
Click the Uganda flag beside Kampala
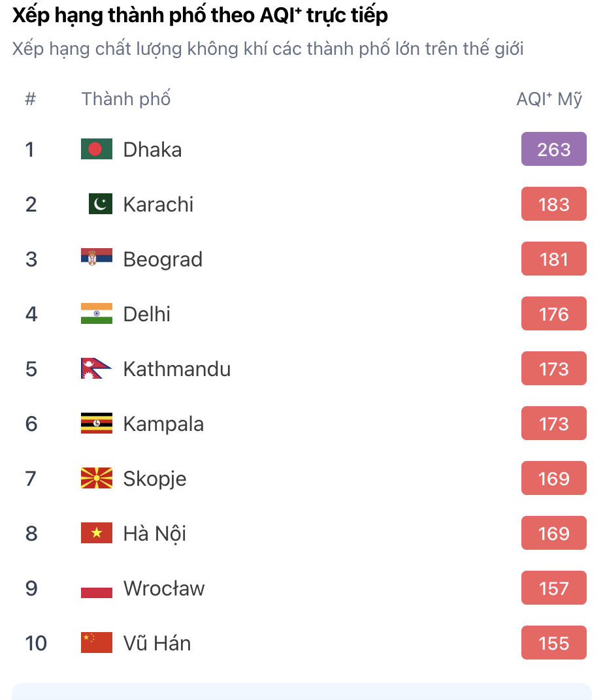coord(97,424)
